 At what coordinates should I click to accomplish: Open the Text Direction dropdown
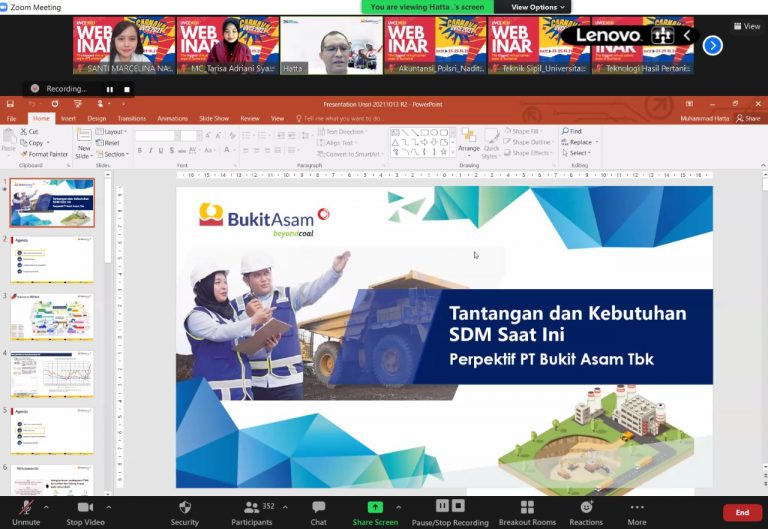(343, 132)
